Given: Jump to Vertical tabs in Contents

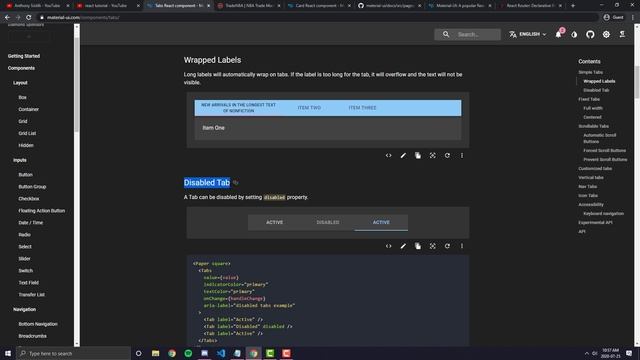Looking at the screenshot, I should [591, 178].
